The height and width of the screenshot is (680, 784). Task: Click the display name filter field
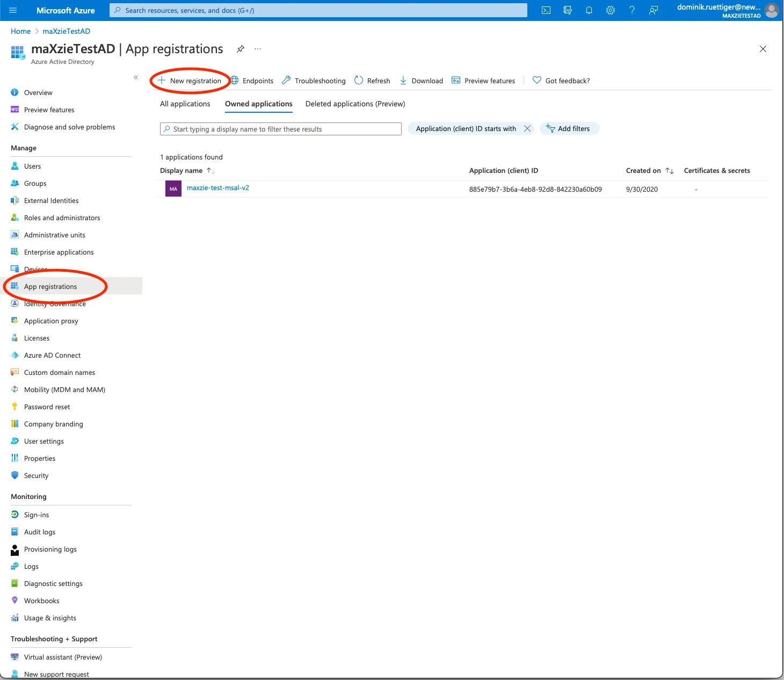tap(280, 129)
